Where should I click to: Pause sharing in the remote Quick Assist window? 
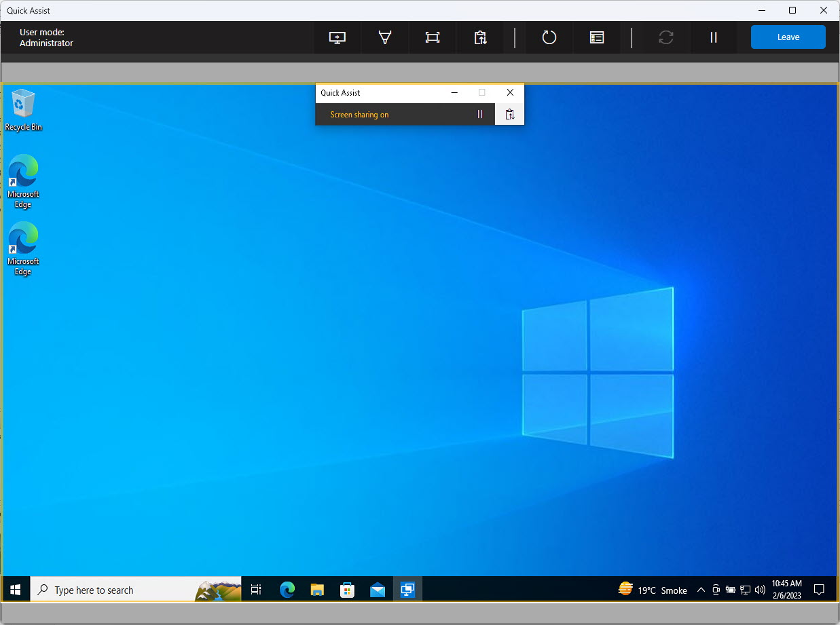tap(480, 114)
